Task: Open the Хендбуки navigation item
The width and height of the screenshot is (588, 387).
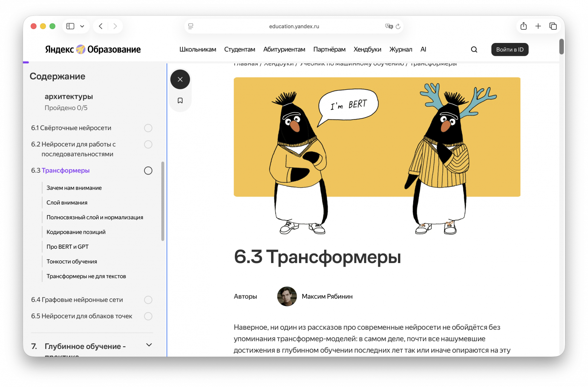Action: pyautogui.click(x=367, y=49)
